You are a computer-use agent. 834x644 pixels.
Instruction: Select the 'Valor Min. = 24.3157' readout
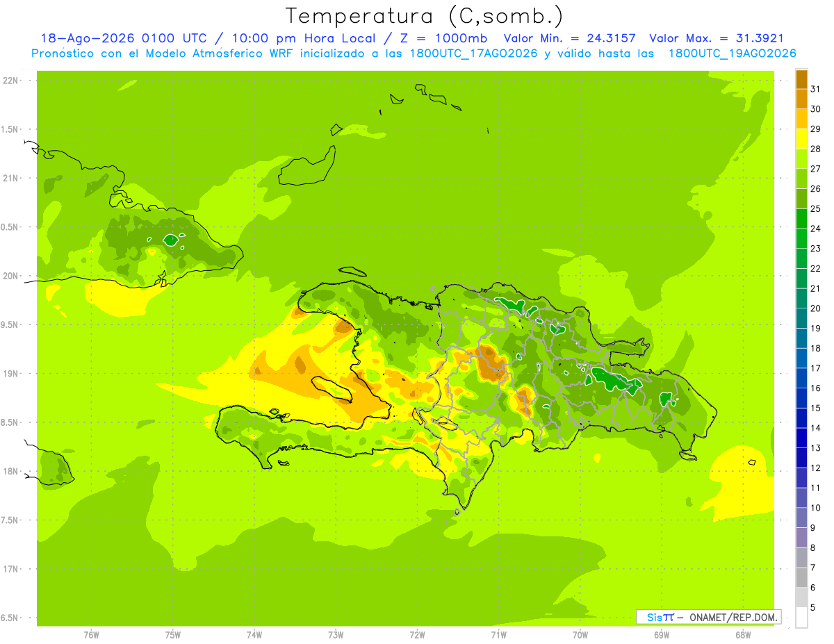(x=569, y=38)
